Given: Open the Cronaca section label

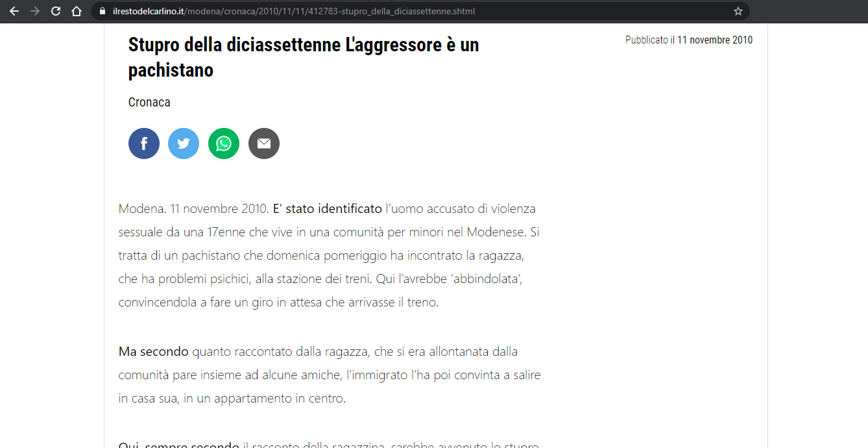Looking at the screenshot, I should [x=149, y=102].
